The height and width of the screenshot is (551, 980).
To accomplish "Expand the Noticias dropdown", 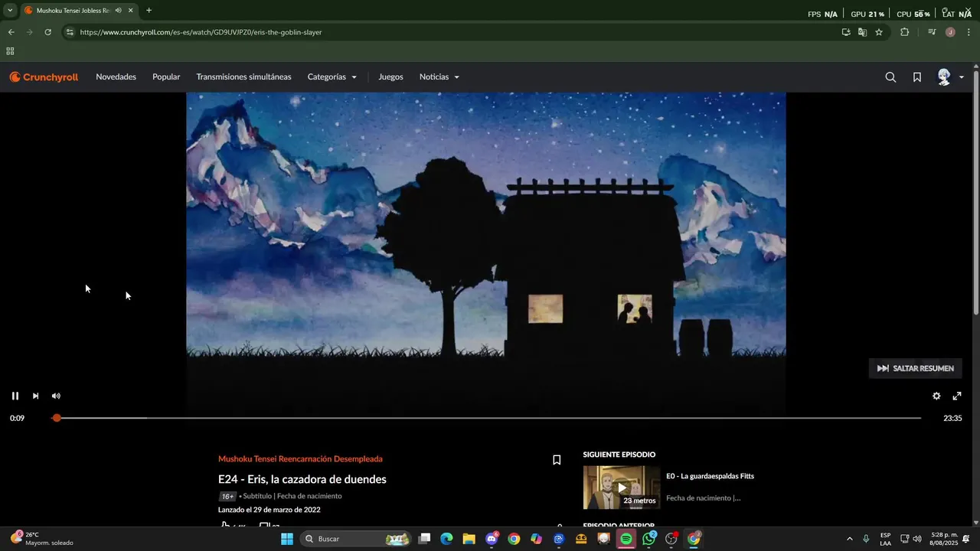I will pyautogui.click(x=439, y=77).
